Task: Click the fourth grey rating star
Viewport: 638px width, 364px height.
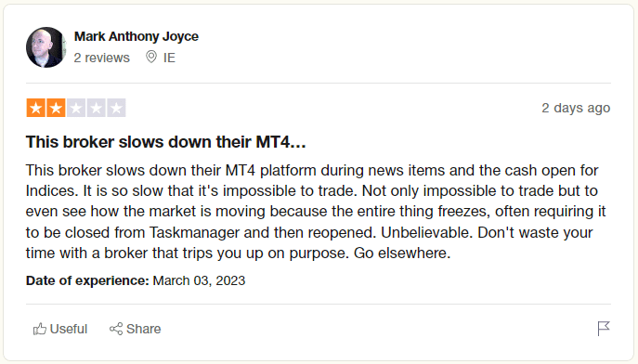Action: pyautogui.click(x=96, y=108)
